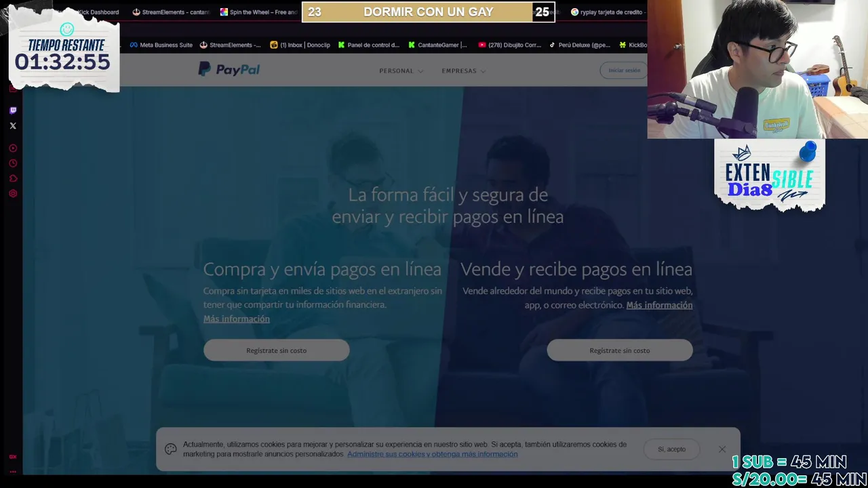
Task: Click the streamer webcam feed
Action: coord(757,69)
